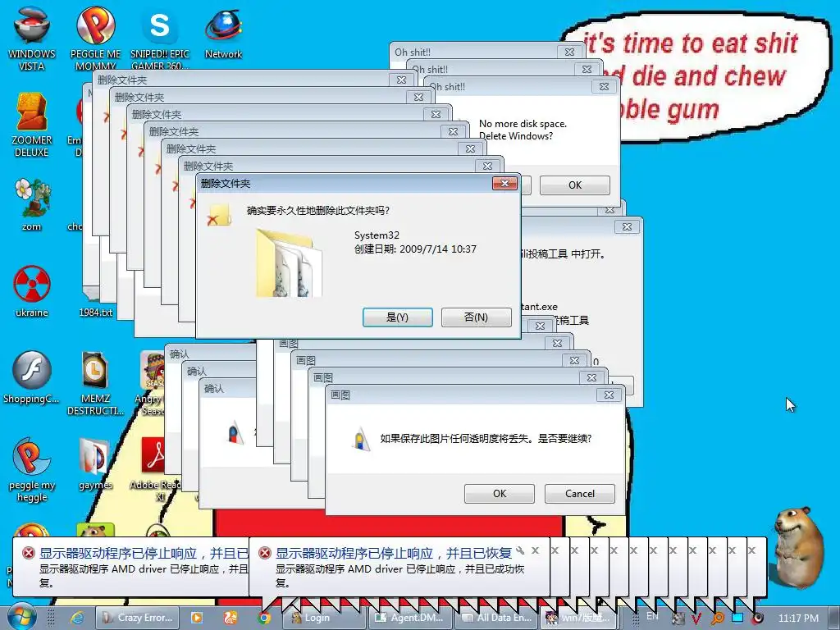The image size is (840, 630).
Task: Switch to win7 taskbar window
Action: pyautogui.click(x=580, y=618)
